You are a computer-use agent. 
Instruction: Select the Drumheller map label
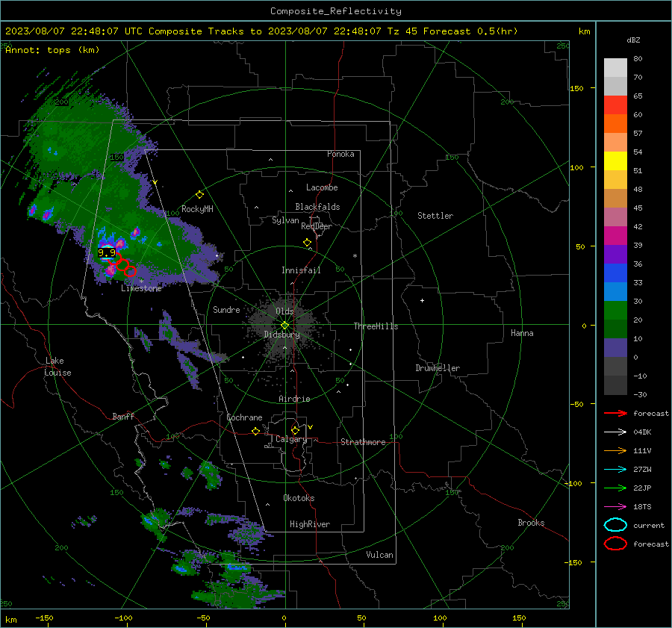(438, 368)
